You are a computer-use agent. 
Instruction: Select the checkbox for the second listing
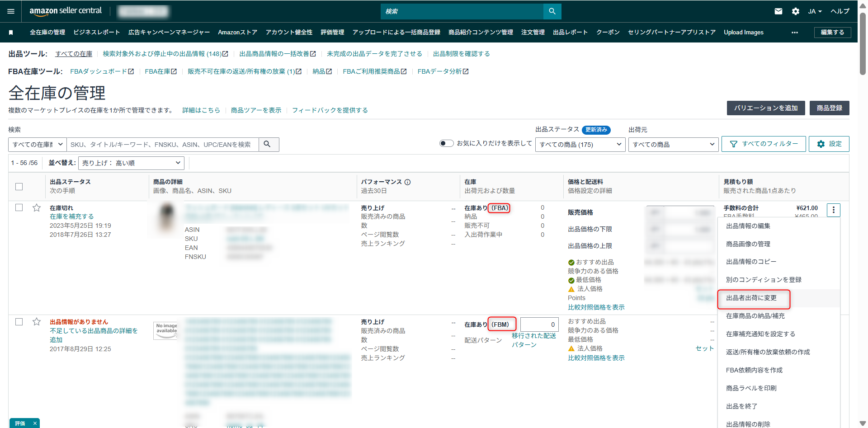click(19, 322)
